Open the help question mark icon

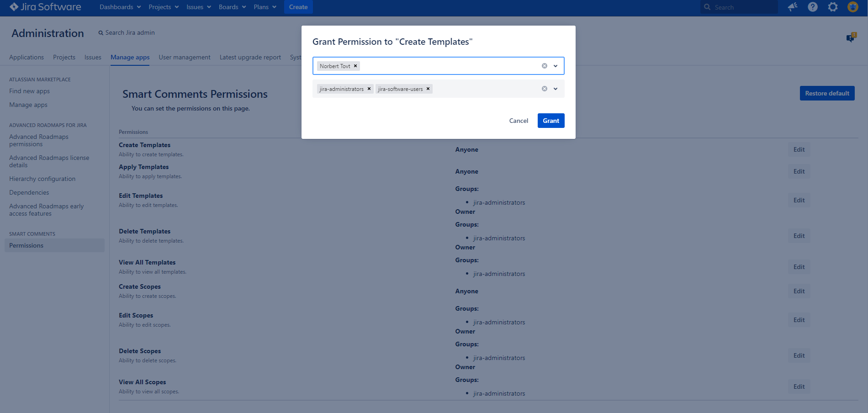(813, 7)
